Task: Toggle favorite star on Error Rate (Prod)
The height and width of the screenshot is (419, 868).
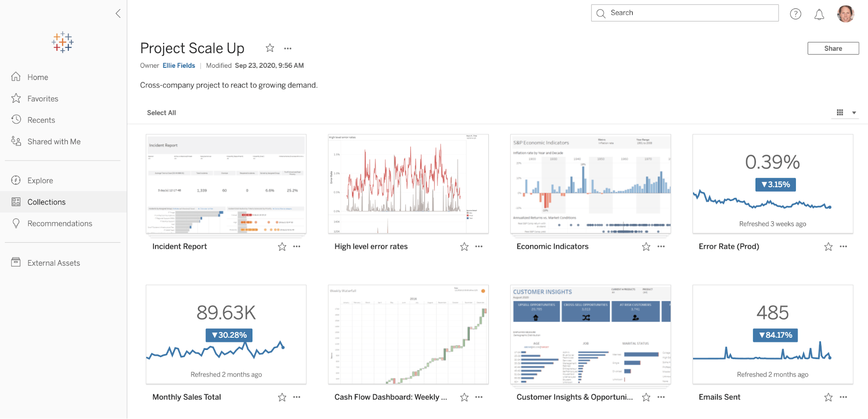Action: click(828, 247)
